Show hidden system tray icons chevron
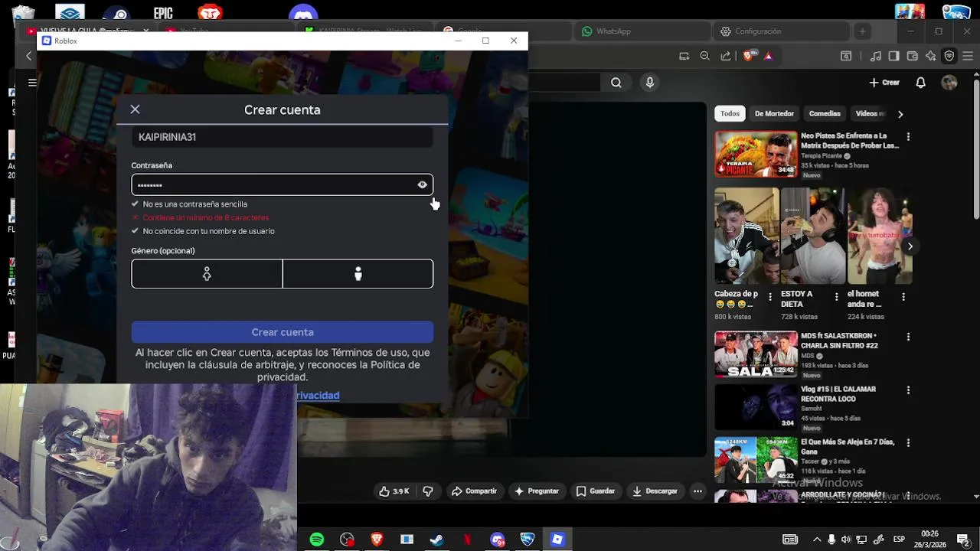Viewport: 980px width, 551px height. [817, 540]
